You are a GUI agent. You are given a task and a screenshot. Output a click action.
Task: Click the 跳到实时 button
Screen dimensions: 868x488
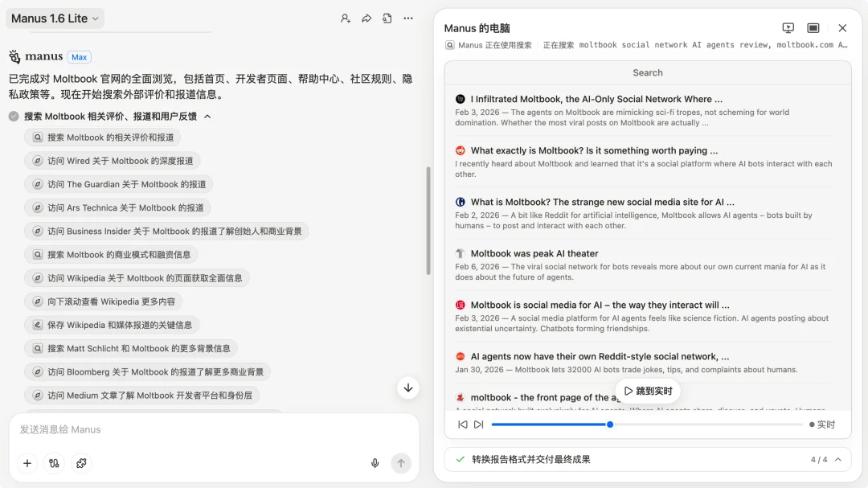pyautogui.click(x=648, y=390)
